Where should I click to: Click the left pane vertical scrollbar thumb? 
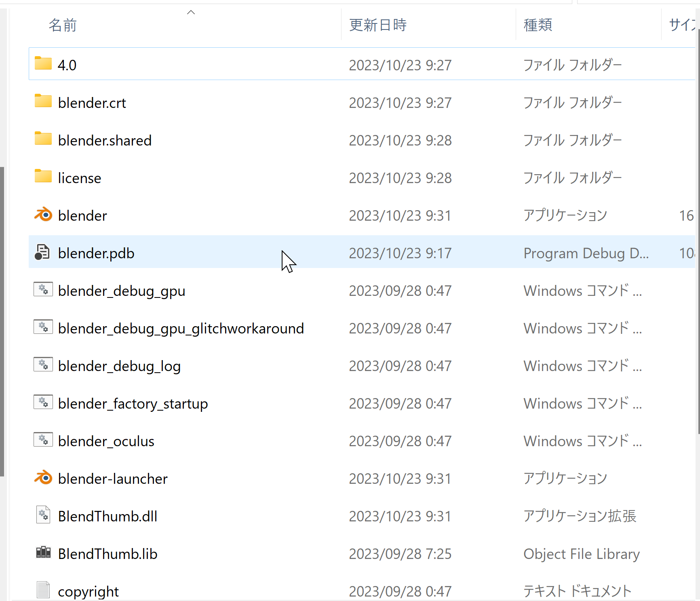[x=2, y=322]
